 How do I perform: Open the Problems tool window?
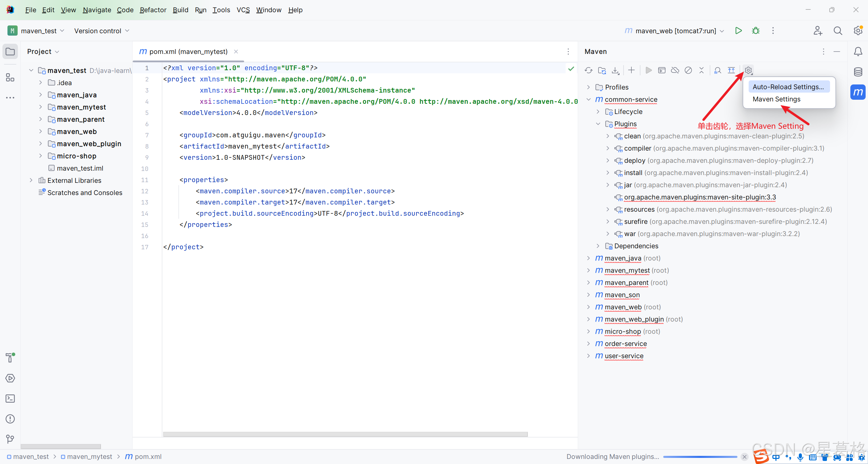(x=10, y=419)
